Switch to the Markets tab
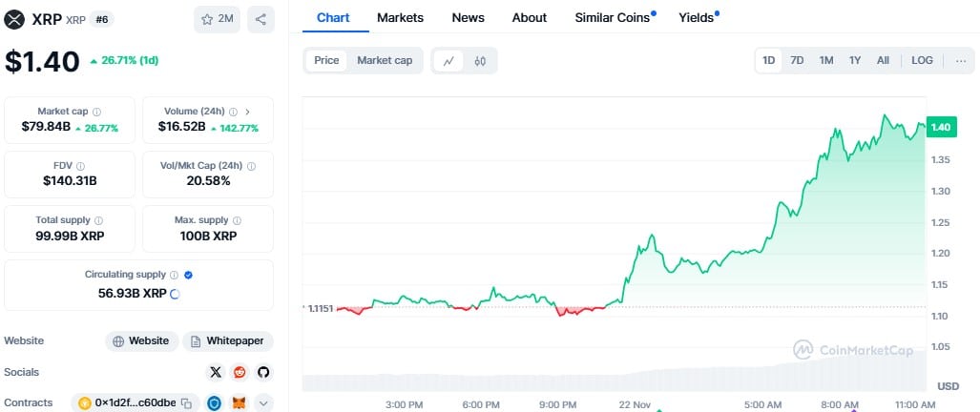 click(400, 17)
